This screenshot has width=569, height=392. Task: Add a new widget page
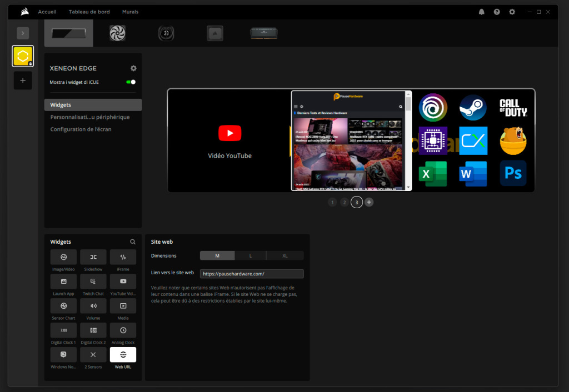coord(369,203)
